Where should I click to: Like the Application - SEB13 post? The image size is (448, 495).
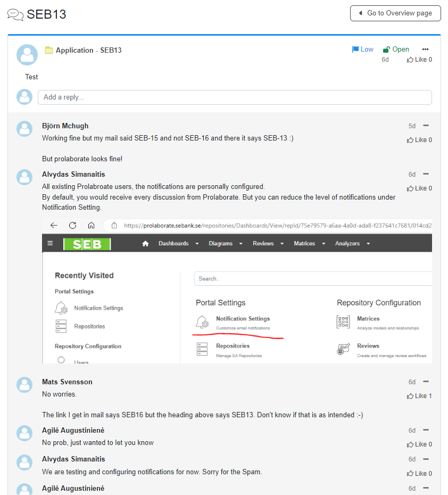click(419, 60)
